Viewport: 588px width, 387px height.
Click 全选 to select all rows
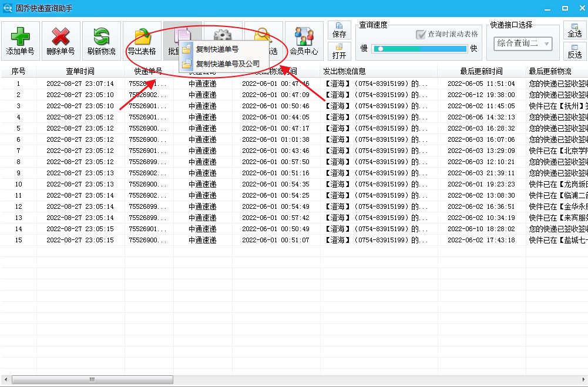[x=574, y=28]
